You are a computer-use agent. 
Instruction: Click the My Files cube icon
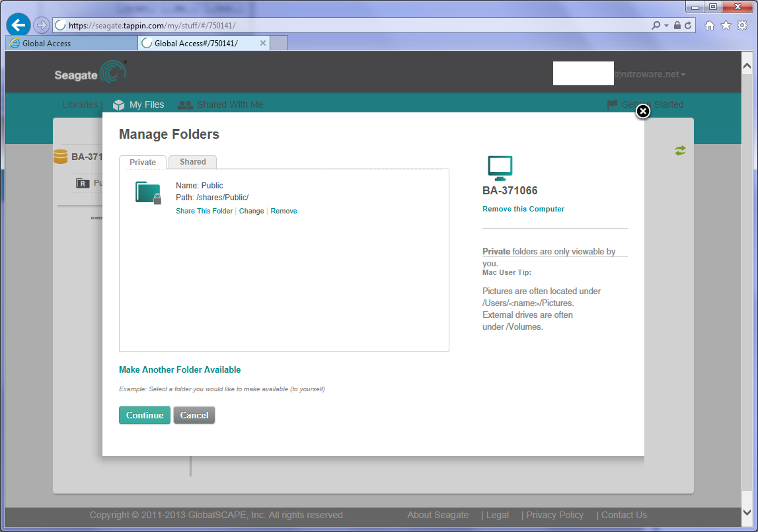[x=118, y=105]
